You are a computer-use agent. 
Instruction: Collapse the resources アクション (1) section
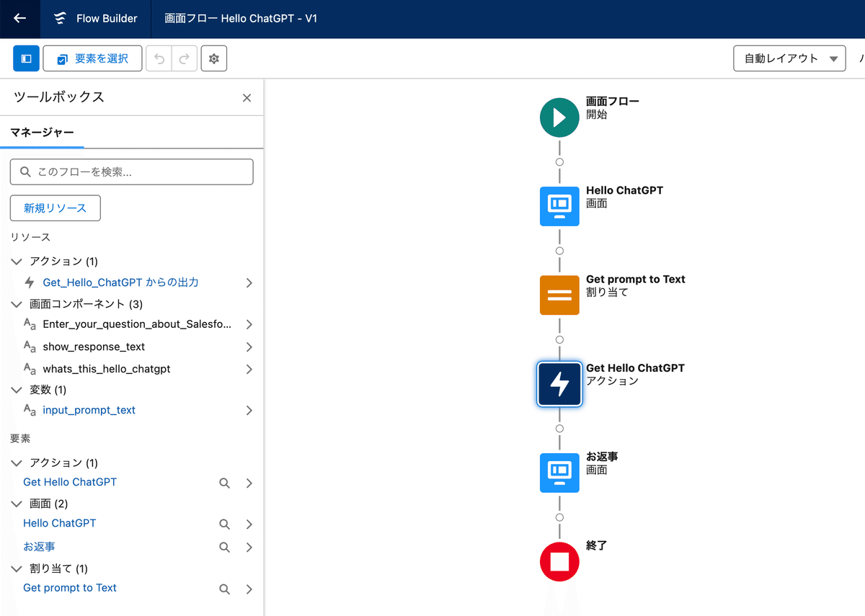point(17,261)
